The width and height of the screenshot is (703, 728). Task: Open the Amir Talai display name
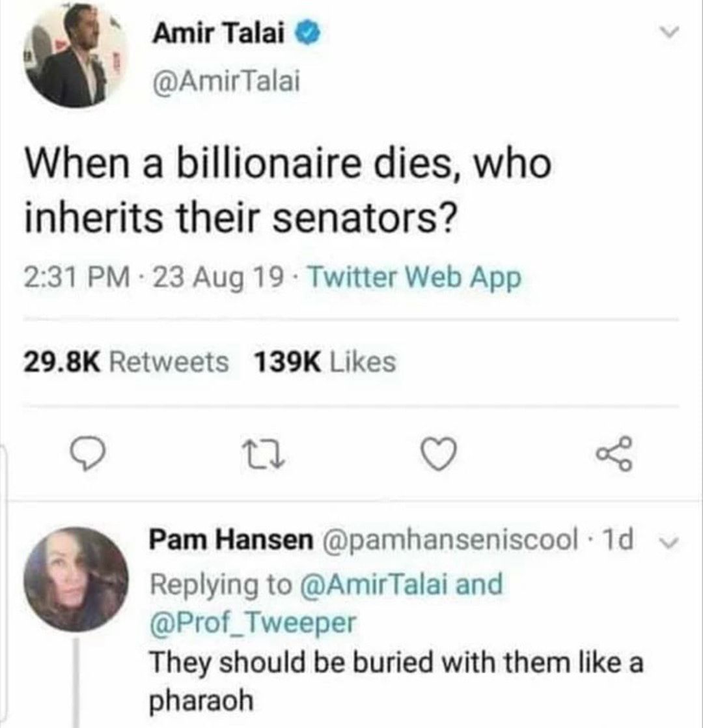pyautogui.click(x=220, y=34)
